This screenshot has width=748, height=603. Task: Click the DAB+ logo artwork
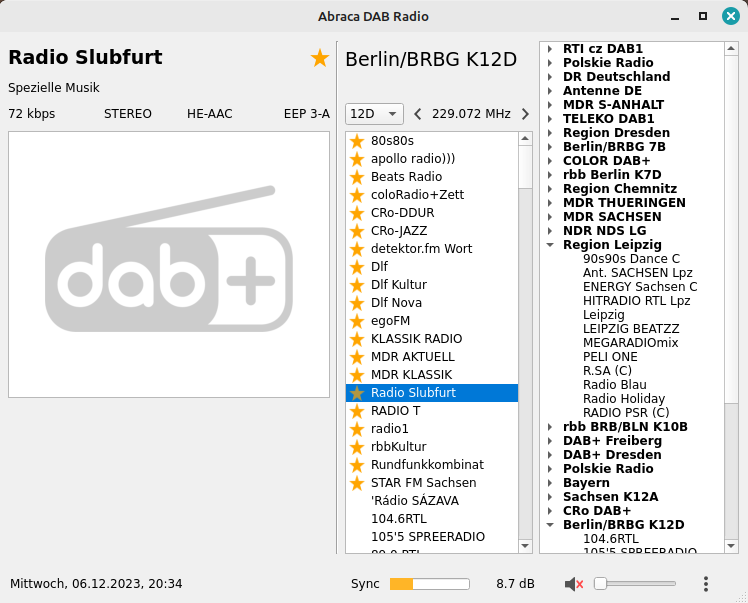pyautogui.click(x=169, y=264)
